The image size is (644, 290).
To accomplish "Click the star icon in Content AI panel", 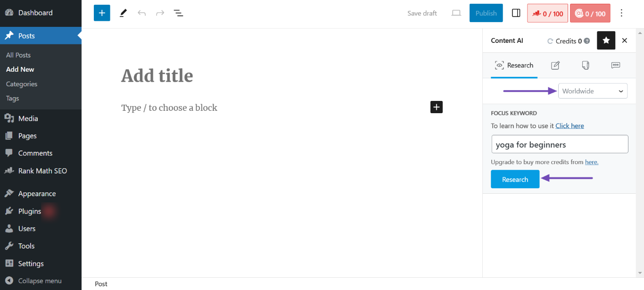I will [606, 41].
